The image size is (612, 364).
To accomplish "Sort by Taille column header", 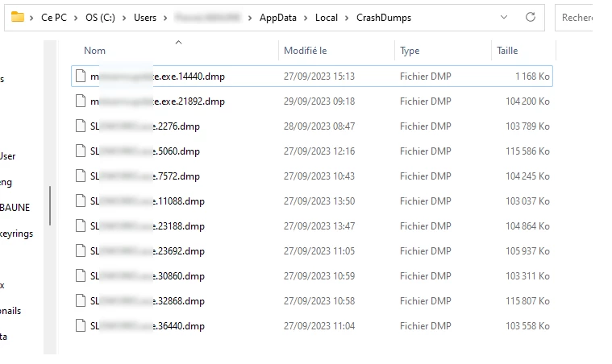I will tap(507, 51).
